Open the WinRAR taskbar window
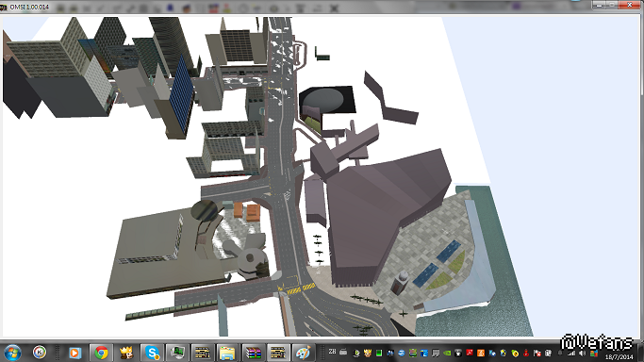 (253, 353)
